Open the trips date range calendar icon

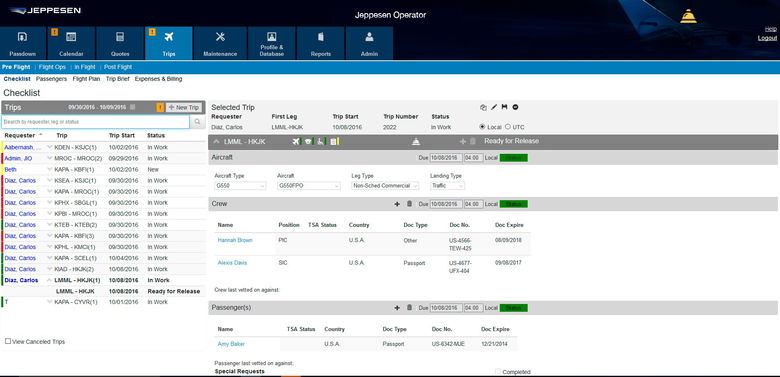tap(132, 107)
